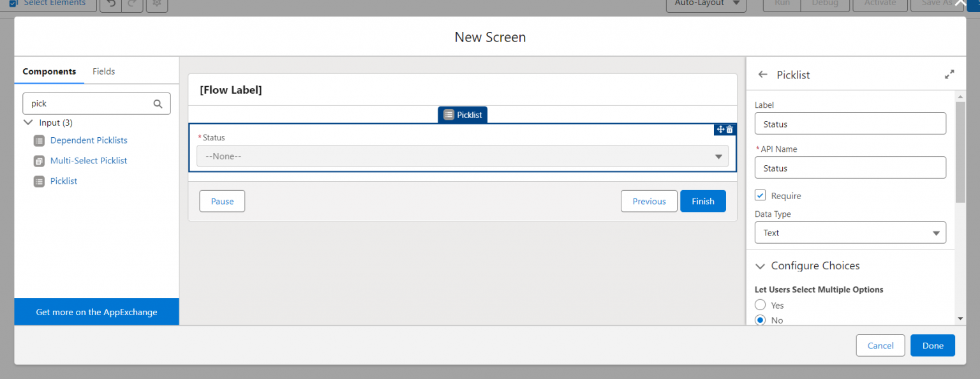Open the Status --None-- picklist dropdown
Image resolution: width=980 pixels, height=379 pixels.
(718, 156)
